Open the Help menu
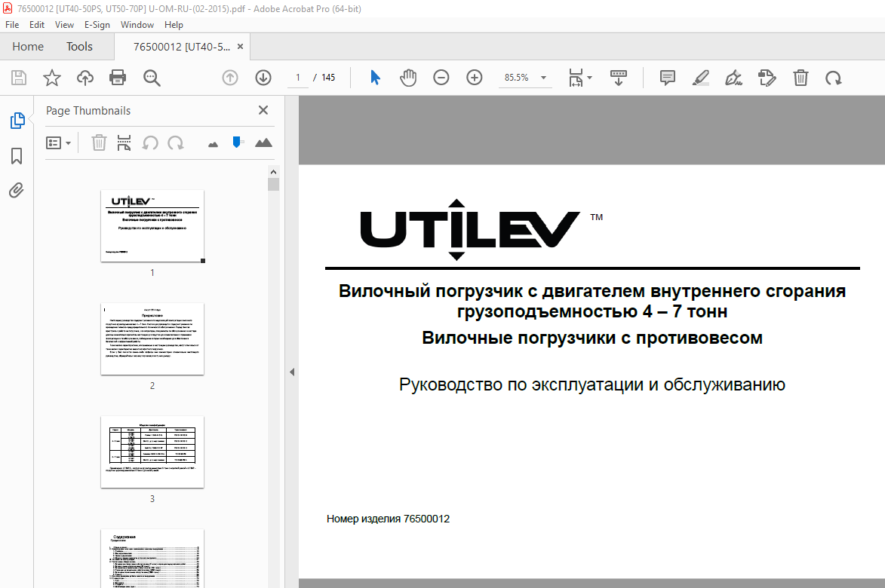This screenshot has height=588, width=885. 174,25
